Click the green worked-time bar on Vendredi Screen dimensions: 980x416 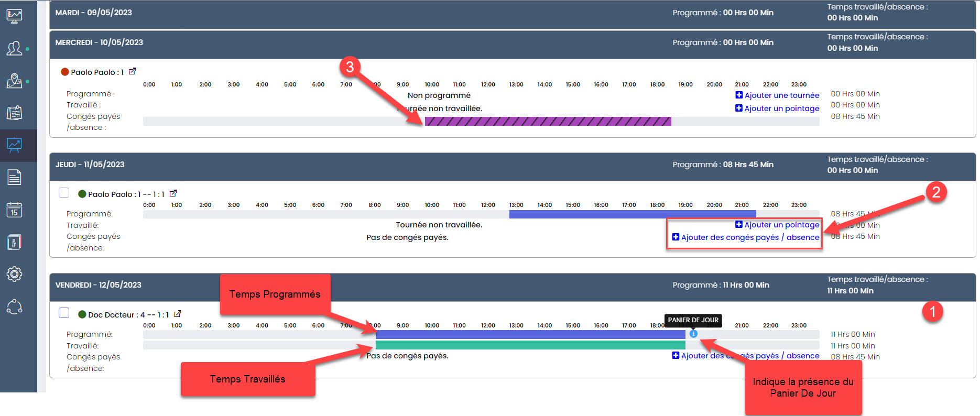[x=530, y=345]
